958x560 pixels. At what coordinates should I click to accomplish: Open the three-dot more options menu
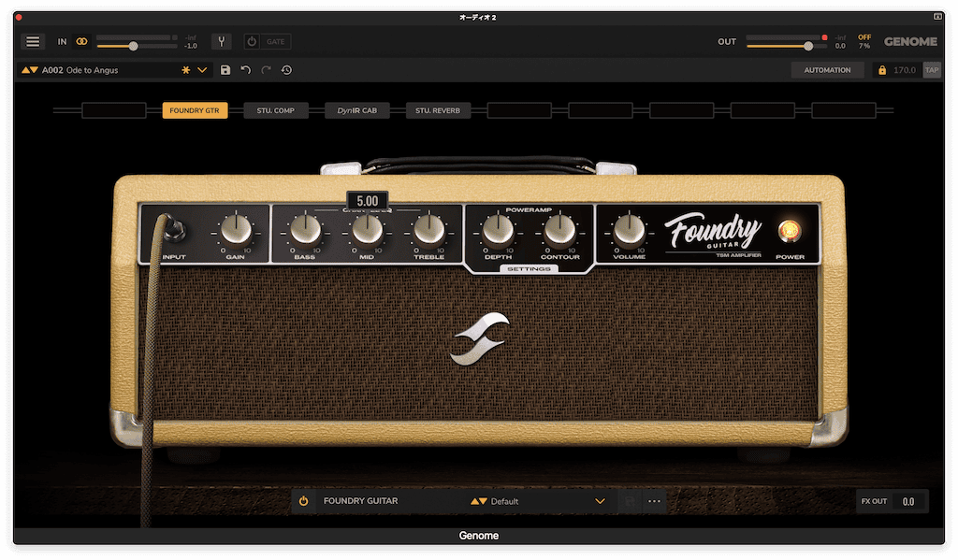[x=654, y=501]
